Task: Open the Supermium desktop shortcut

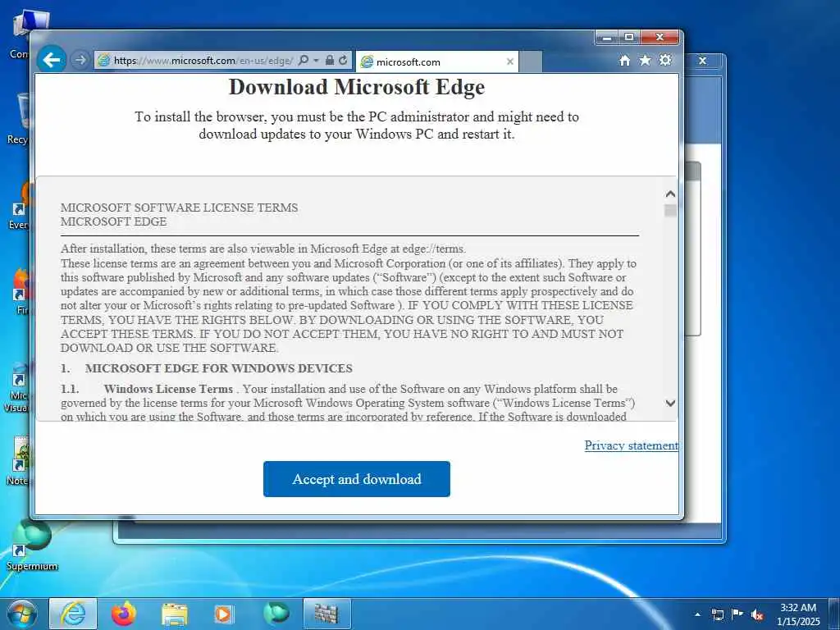Action: (32, 545)
